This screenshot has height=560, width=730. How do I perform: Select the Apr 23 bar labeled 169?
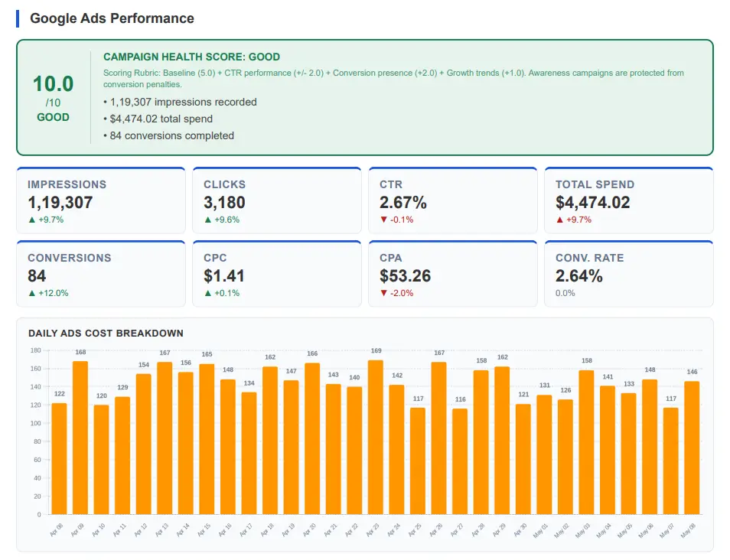(376, 437)
